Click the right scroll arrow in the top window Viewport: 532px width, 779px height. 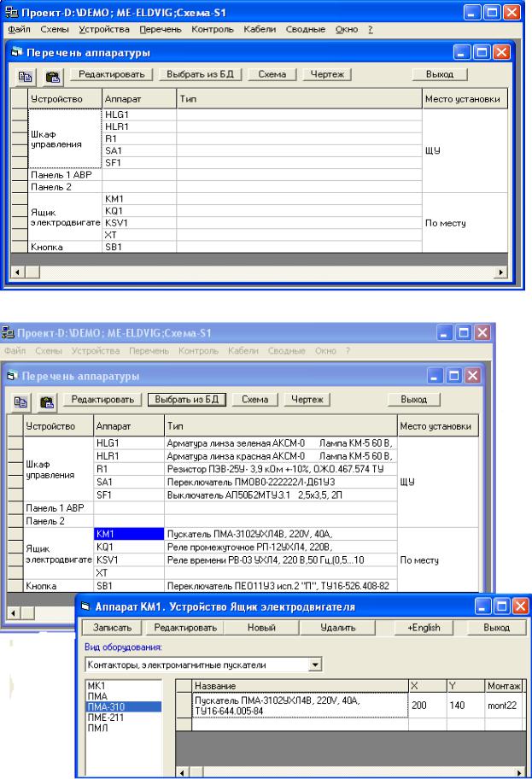[500, 272]
